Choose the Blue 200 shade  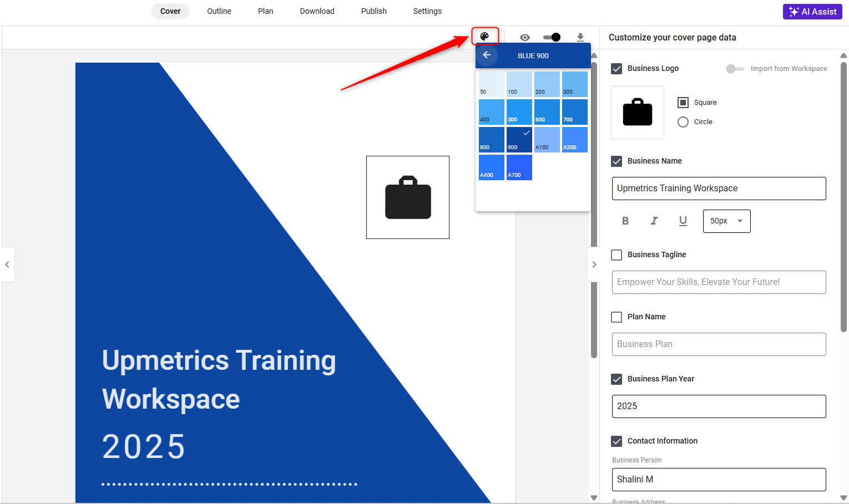click(x=547, y=84)
